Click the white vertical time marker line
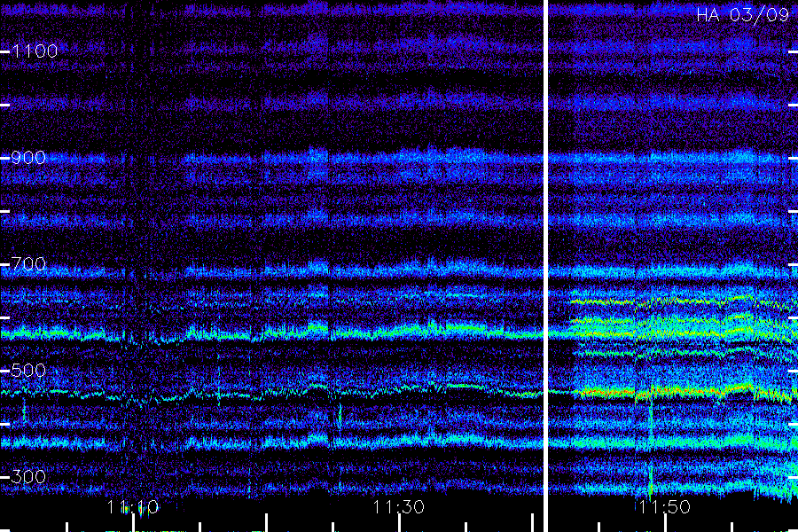This screenshot has height=532, width=798. (546, 266)
